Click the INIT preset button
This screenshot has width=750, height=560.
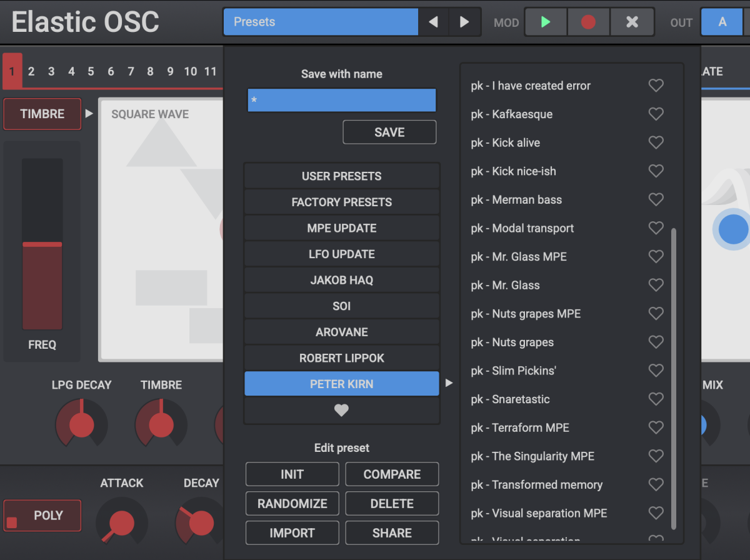pyautogui.click(x=292, y=474)
